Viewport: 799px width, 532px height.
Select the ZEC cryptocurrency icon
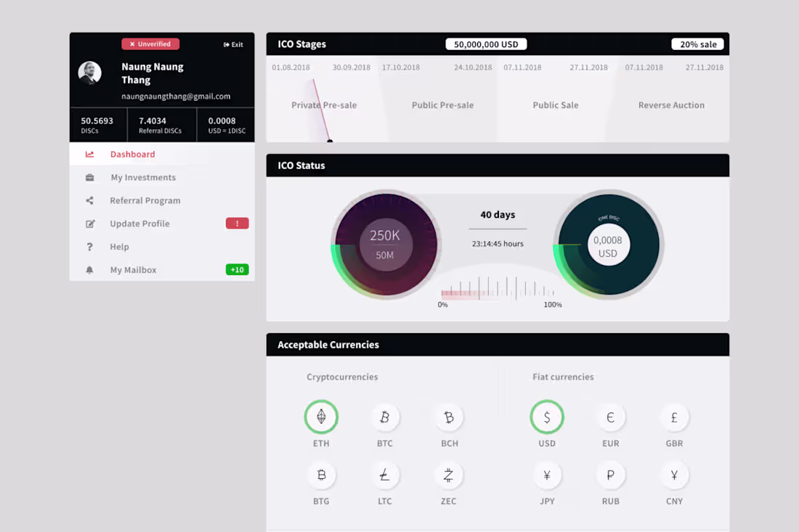pyautogui.click(x=448, y=475)
